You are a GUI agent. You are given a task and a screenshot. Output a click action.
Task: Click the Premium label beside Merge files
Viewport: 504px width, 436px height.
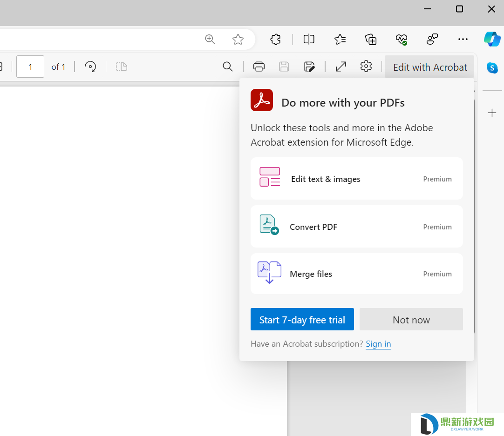[x=437, y=274]
